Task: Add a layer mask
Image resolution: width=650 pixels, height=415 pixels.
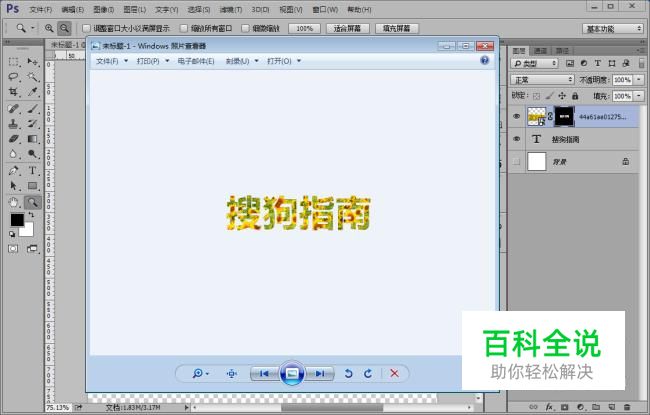Action: click(x=564, y=407)
